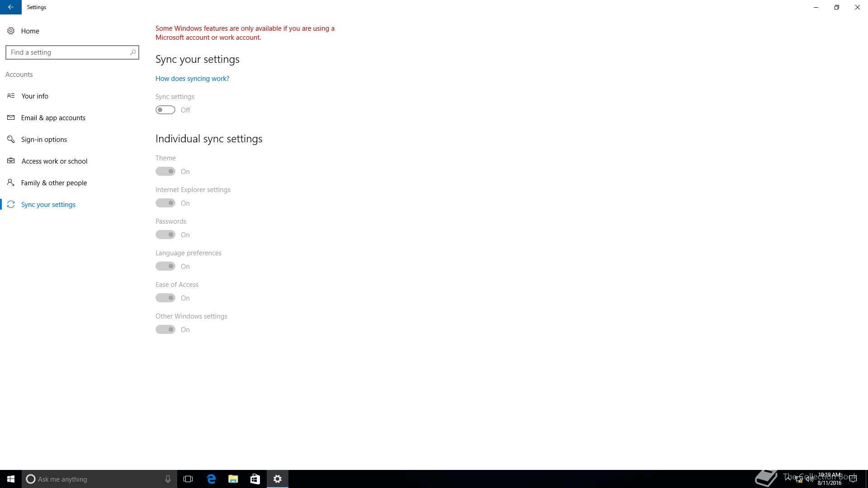
Task: Click the Find a setting field
Action: click(x=72, y=52)
